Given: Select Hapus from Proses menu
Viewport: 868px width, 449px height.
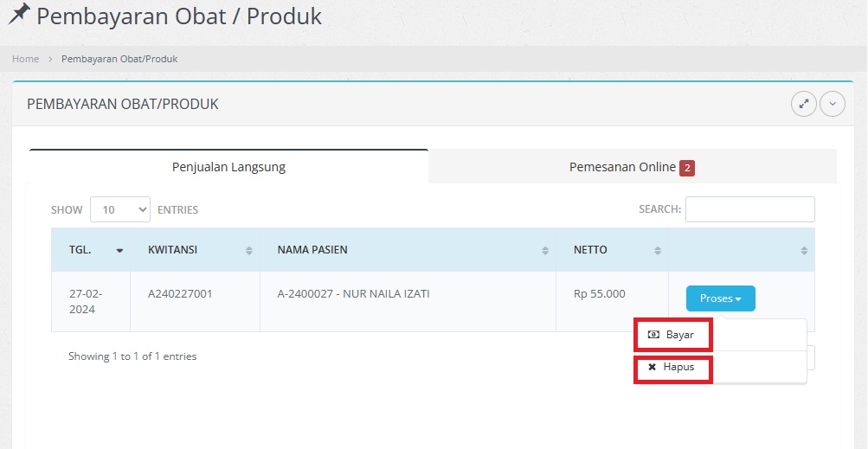Looking at the screenshot, I should pyautogui.click(x=678, y=367).
